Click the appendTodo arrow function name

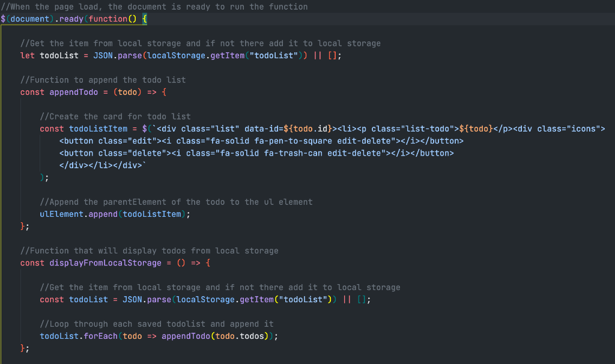coord(73,91)
